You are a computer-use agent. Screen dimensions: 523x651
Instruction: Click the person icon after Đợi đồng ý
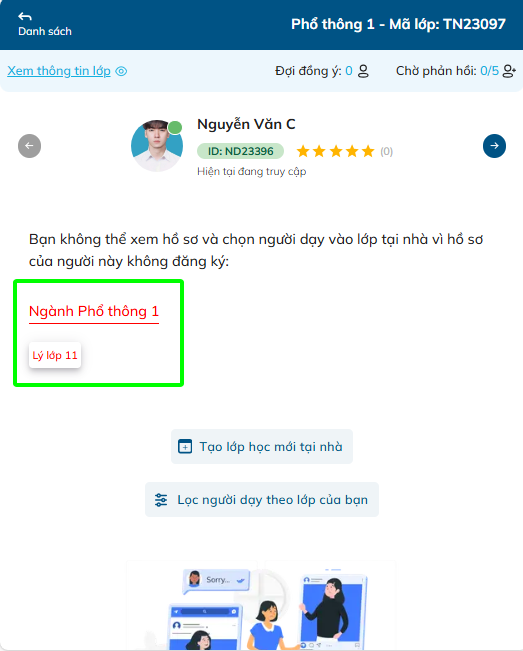pos(363,71)
